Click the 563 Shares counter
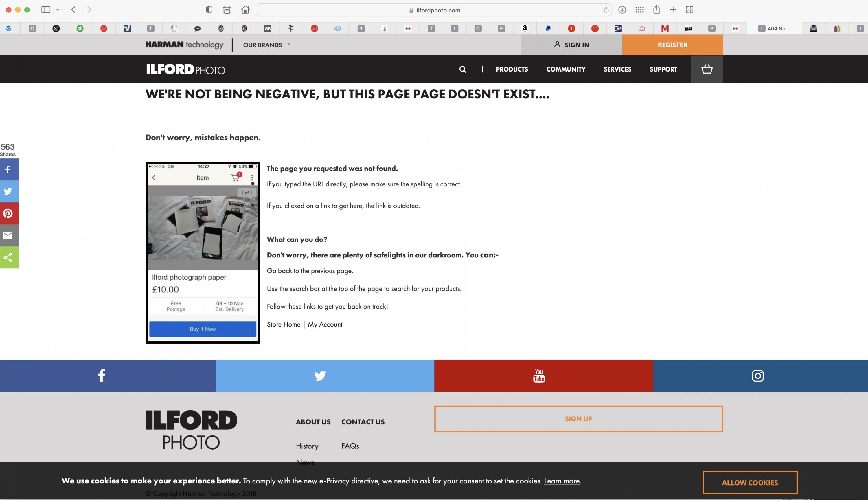This screenshot has height=500, width=868. [x=8, y=150]
